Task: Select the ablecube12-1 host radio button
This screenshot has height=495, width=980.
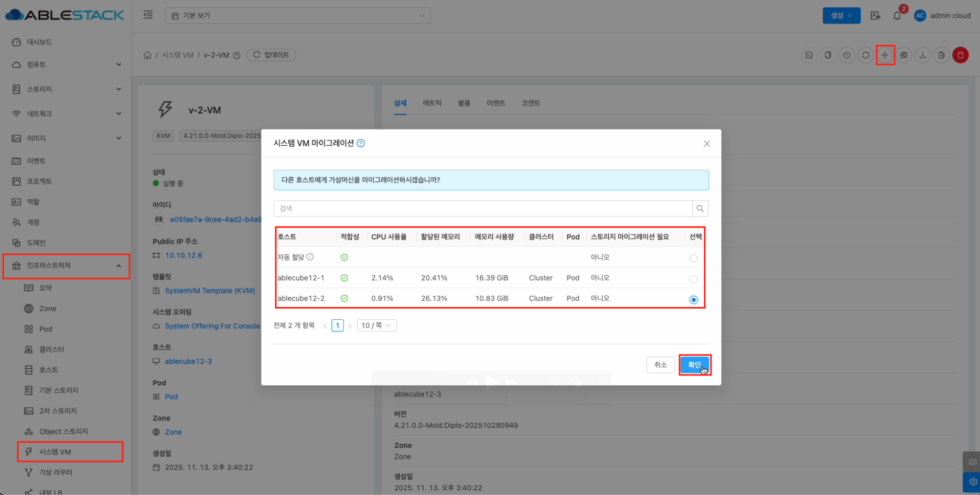Action: click(693, 279)
